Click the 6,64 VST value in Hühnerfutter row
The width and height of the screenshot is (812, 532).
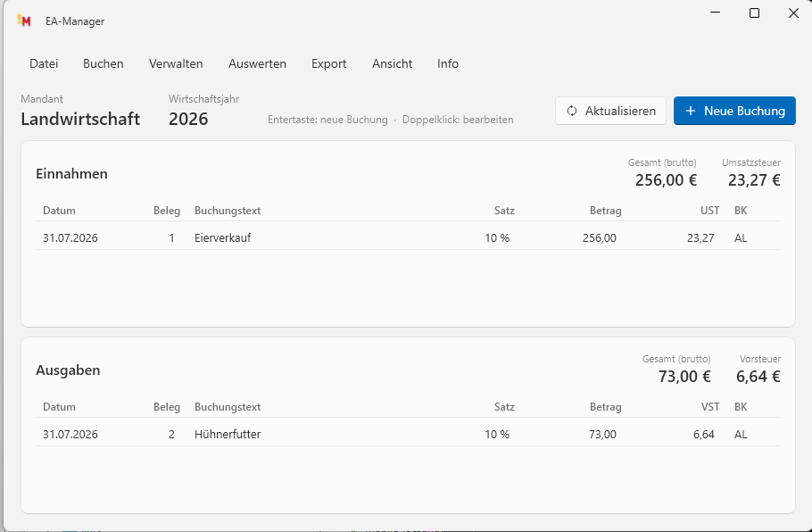(704, 435)
